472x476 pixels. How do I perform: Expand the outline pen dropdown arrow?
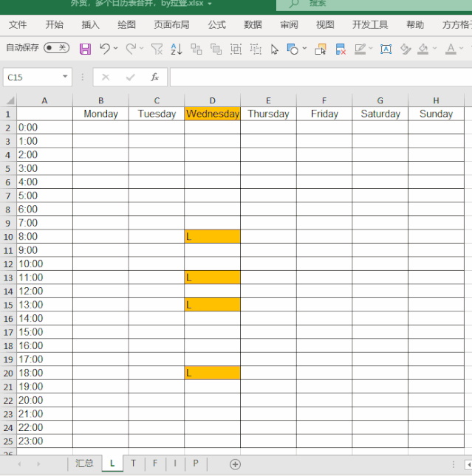click(x=371, y=48)
